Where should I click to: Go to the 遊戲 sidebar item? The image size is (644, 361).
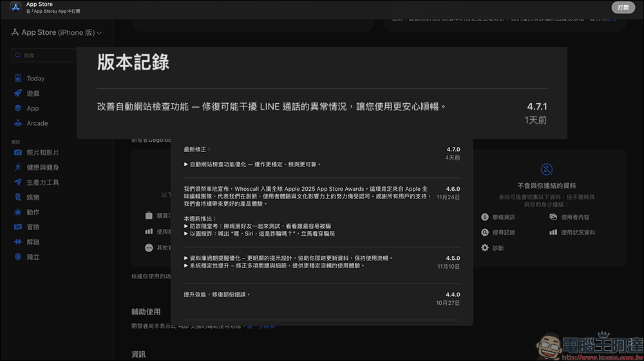click(33, 93)
